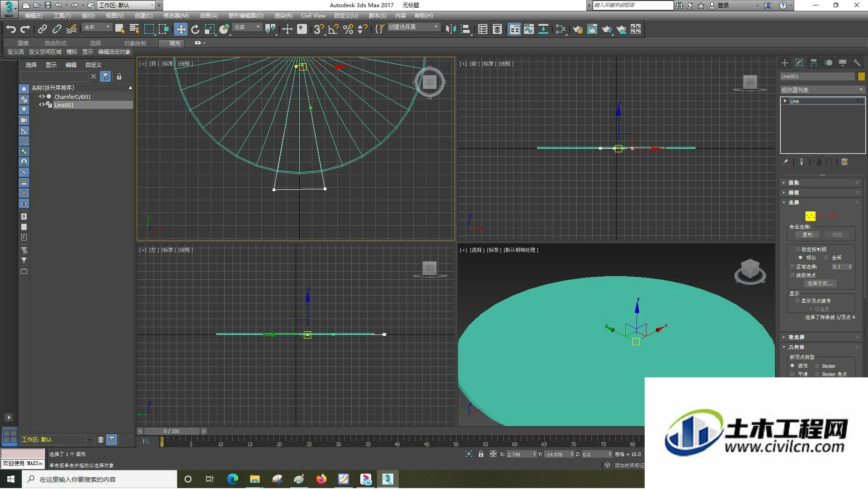Viewport: 868px width, 489px height.
Task: Click the Undo arrow in main toolbar
Action: (x=11, y=29)
